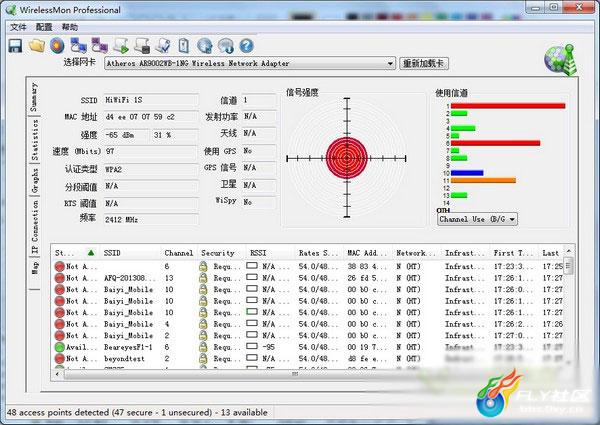Screen dimensions: 600x425
Task: Click lock icon in beyondtest row
Action: click(203, 358)
